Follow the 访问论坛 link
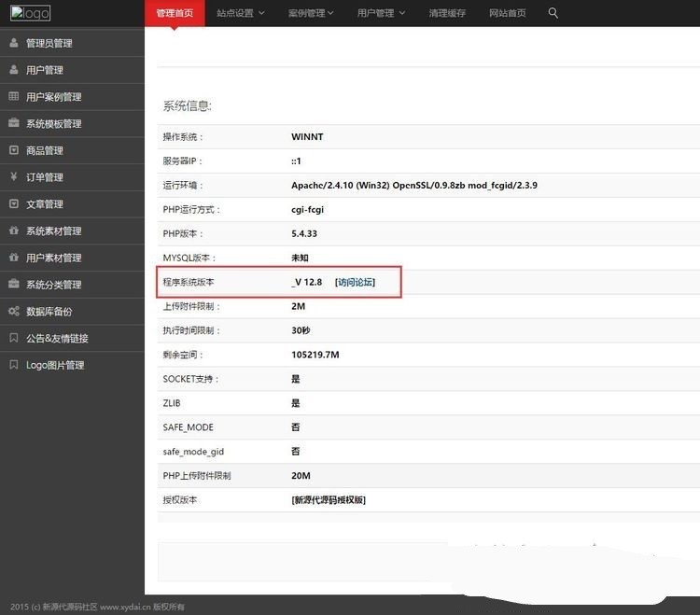Viewport: 700px width, 615px height. pos(355,282)
